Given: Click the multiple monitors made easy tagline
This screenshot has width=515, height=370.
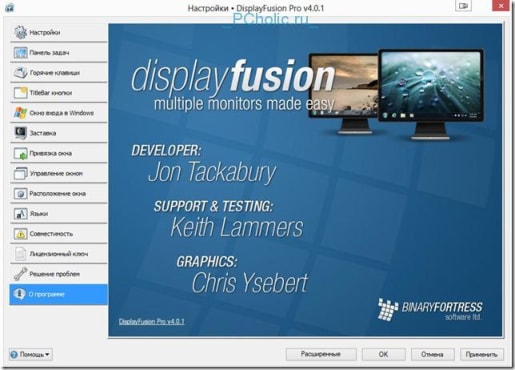Looking at the screenshot, I should click(244, 104).
